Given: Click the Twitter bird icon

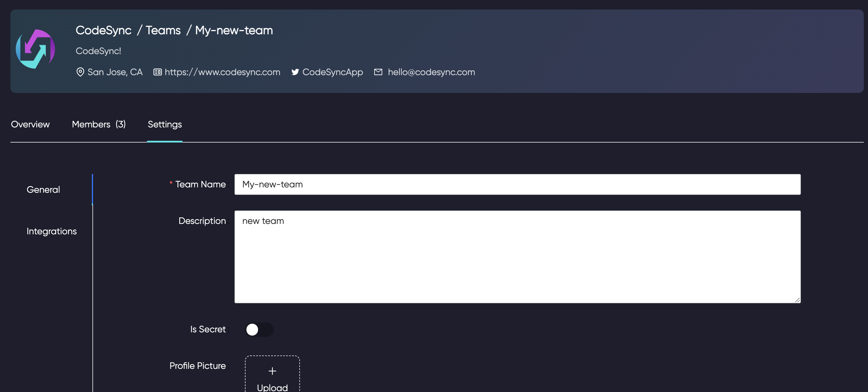Looking at the screenshot, I should [x=295, y=72].
